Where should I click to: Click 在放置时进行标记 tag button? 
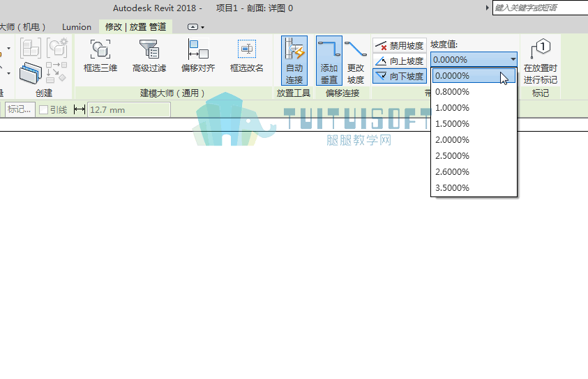click(x=541, y=61)
